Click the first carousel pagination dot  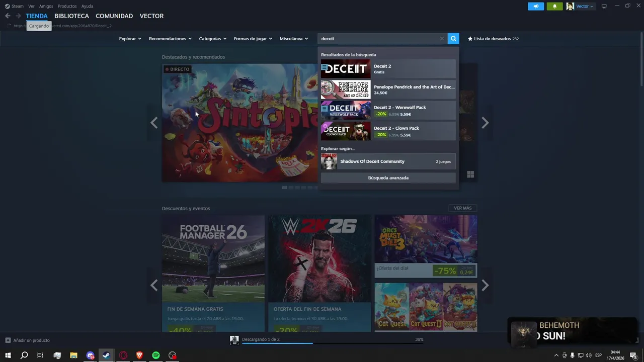coord(285,188)
